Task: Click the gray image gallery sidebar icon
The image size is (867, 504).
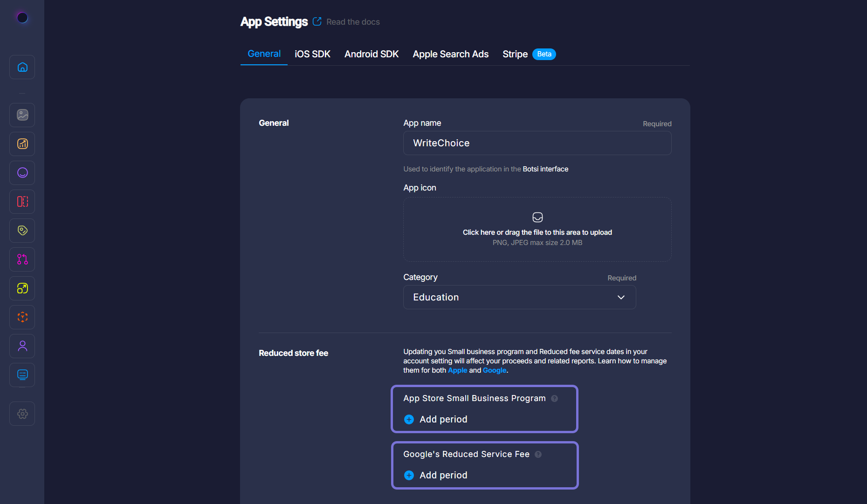Action: click(22, 115)
